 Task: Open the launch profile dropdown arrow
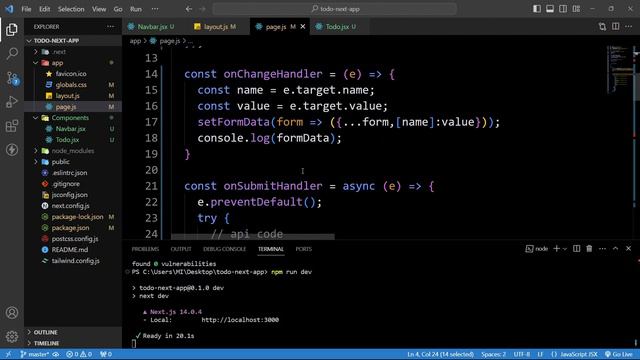(x=565, y=249)
